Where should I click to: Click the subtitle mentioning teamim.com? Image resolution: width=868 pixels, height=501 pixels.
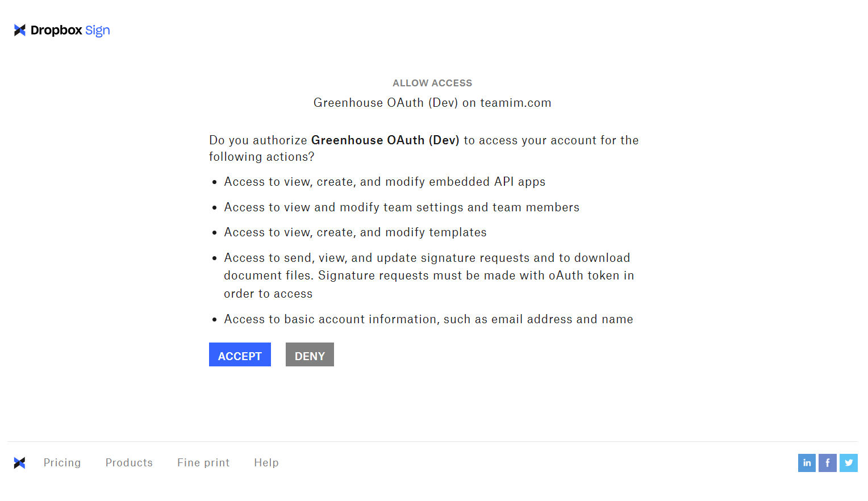point(432,103)
